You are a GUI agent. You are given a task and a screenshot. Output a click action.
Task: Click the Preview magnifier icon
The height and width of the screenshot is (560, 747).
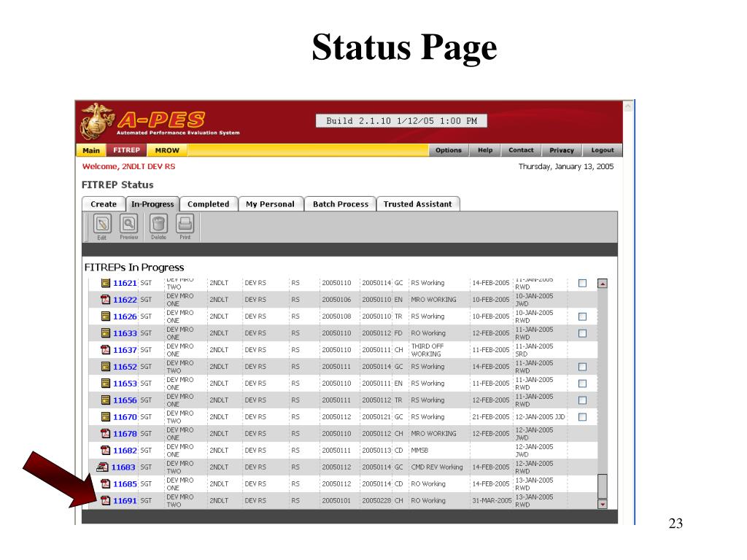coord(128,224)
